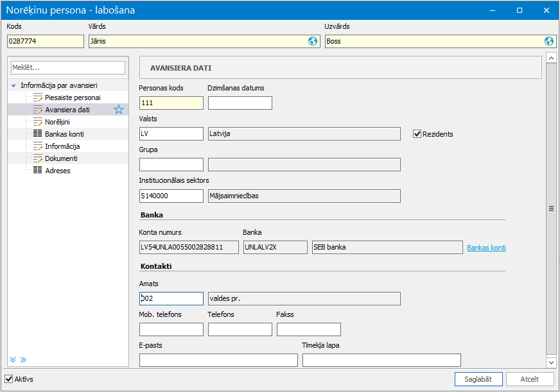Click the Amats code field with 002
The width and height of the screenshot is (560, 392).
pos(171,298)
